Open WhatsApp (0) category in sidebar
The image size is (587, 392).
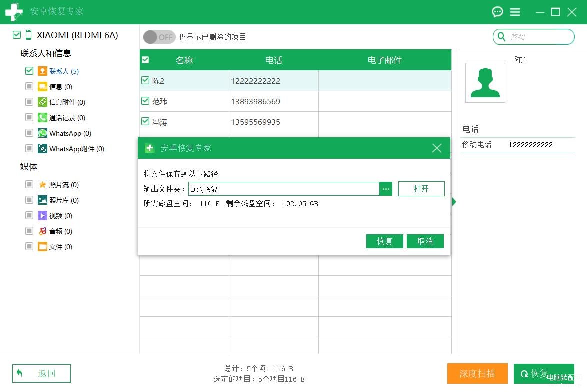[70, 133]
